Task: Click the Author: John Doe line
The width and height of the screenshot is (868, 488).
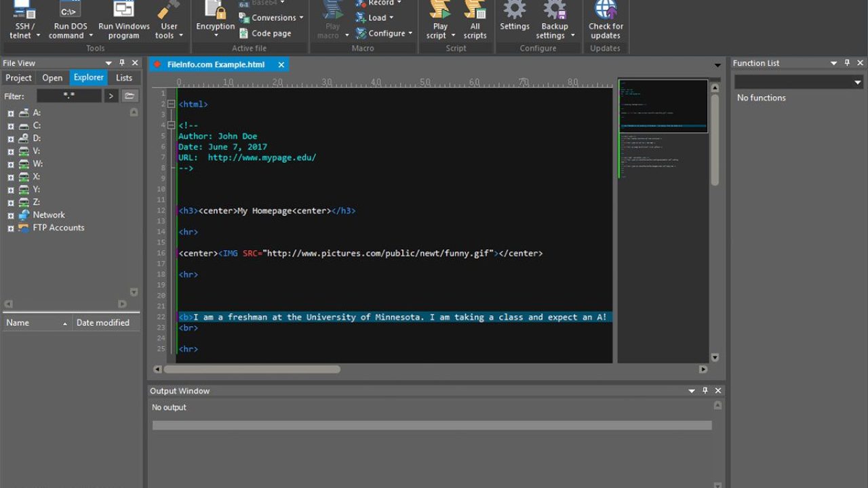Action: 218,136
